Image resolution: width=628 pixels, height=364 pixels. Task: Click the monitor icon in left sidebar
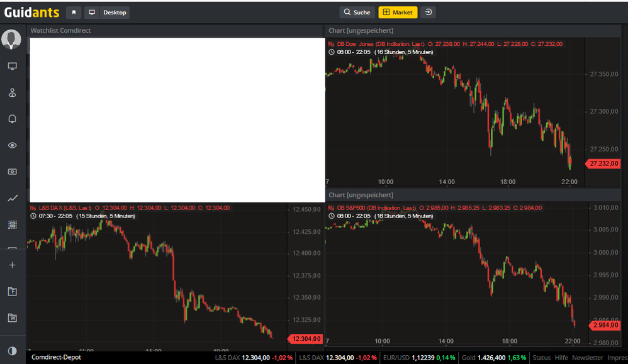pyautogui.click(x=12, y=65)
